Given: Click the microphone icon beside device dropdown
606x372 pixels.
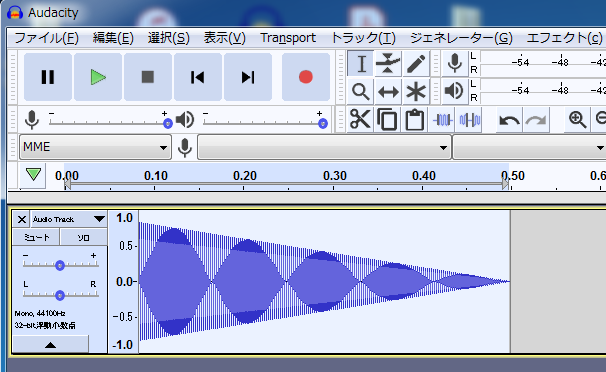Looking at the screenshot, I should click(x=185, y=147).
